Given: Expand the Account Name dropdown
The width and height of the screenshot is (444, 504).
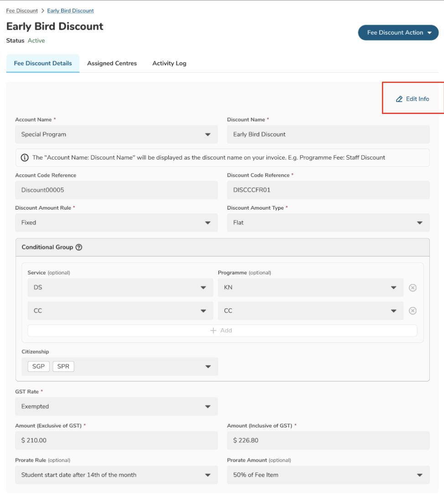Looking at the screenshot, I should [x=208, y=134].
